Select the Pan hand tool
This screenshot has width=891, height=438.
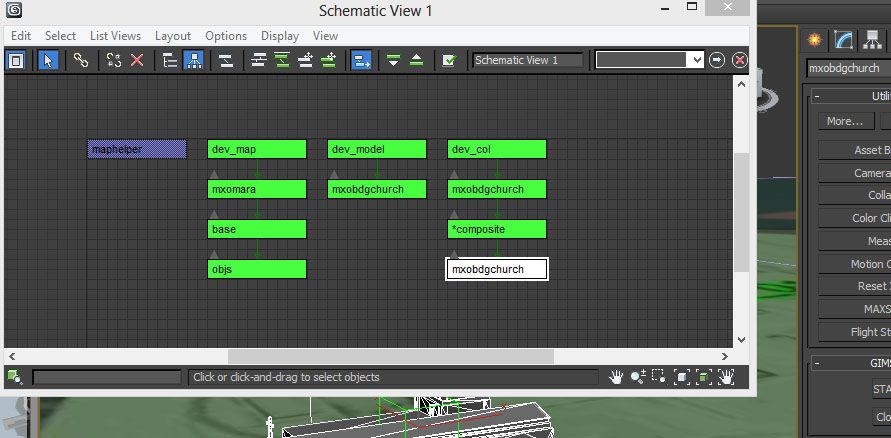[x=616, y=376]
